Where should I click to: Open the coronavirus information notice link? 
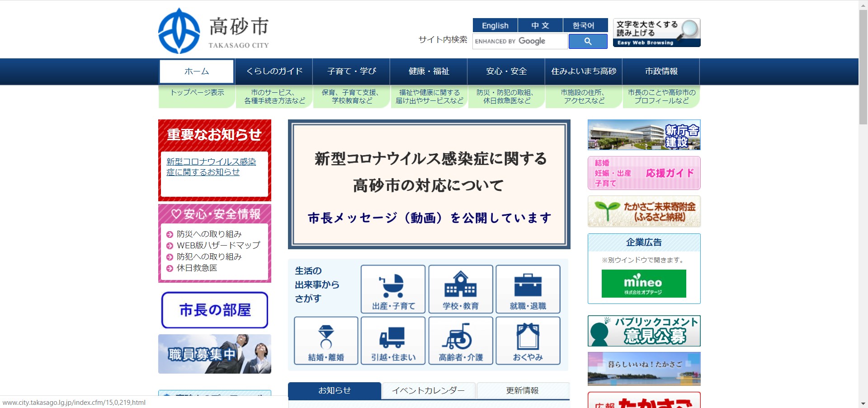tap(210, 166)
